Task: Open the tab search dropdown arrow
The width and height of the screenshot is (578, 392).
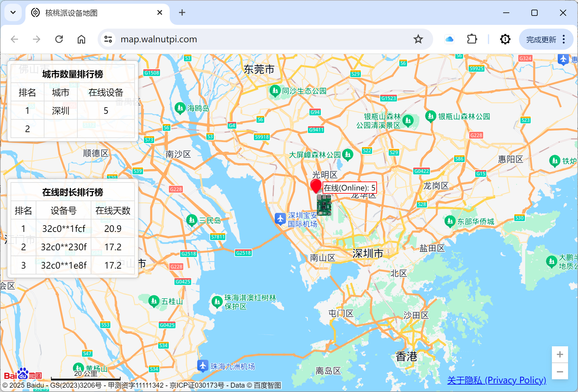Action: pyautogui.click(x=13, y=13)
